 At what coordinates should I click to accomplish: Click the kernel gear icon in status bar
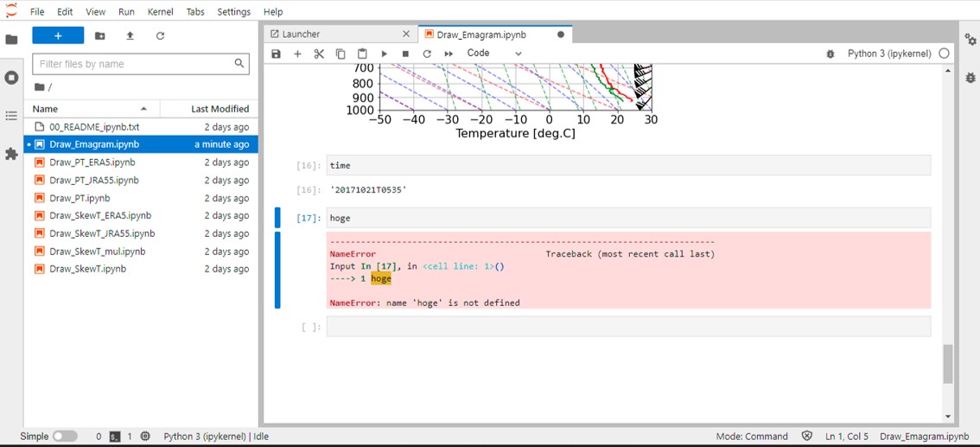click(146, 437)
